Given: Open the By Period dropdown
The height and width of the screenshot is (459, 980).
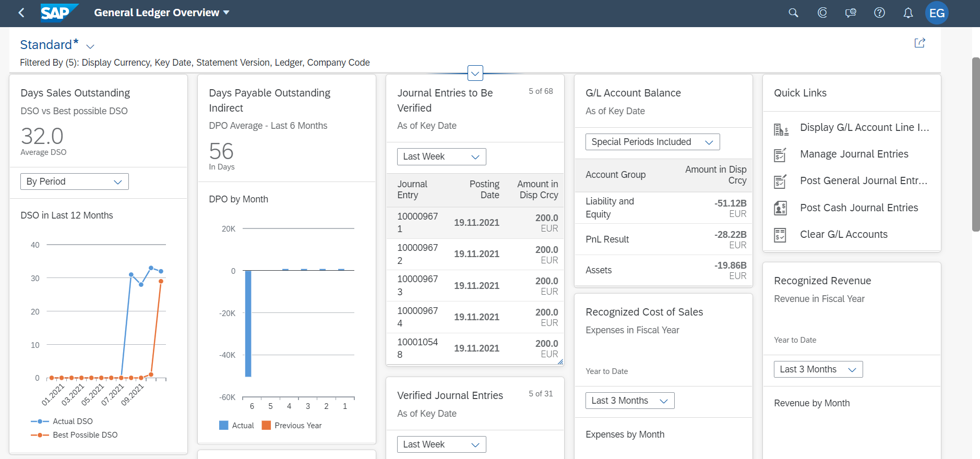Looking at the screenshot, I should tap(75, 182).
